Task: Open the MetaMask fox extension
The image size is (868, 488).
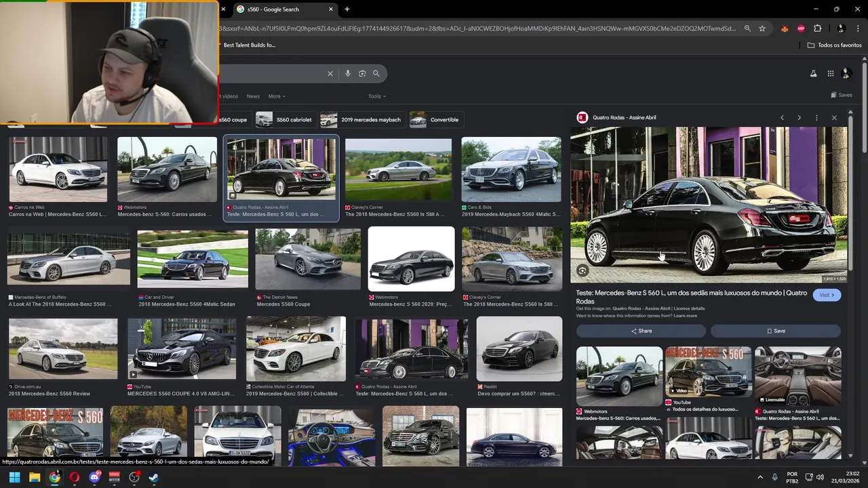Action: click(785, 28)
